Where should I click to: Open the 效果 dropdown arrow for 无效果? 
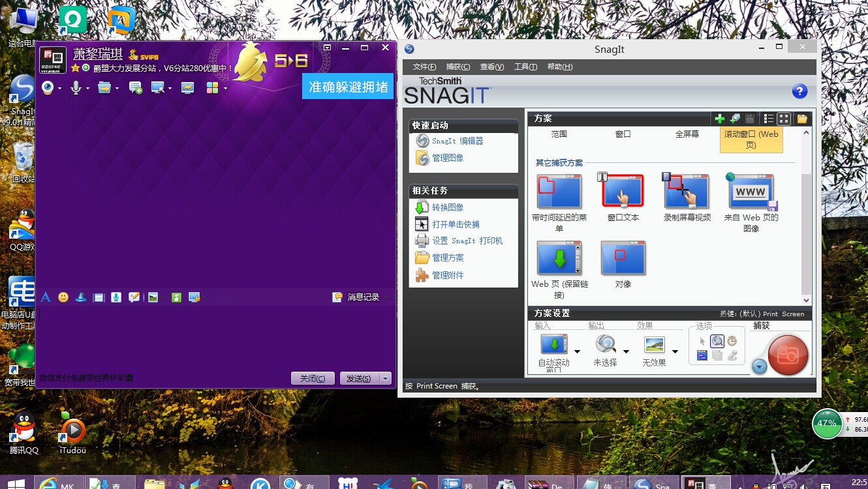pos(675,351)
